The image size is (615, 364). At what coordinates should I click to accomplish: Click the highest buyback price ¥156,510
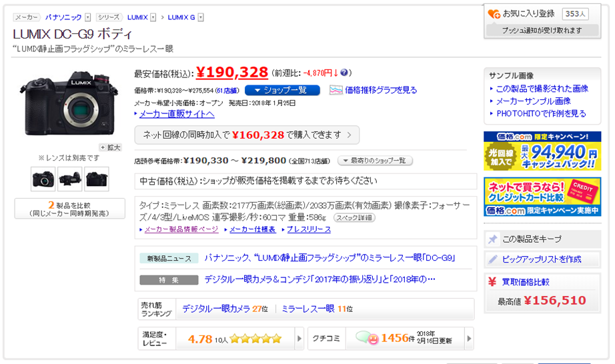pos(554,301)
